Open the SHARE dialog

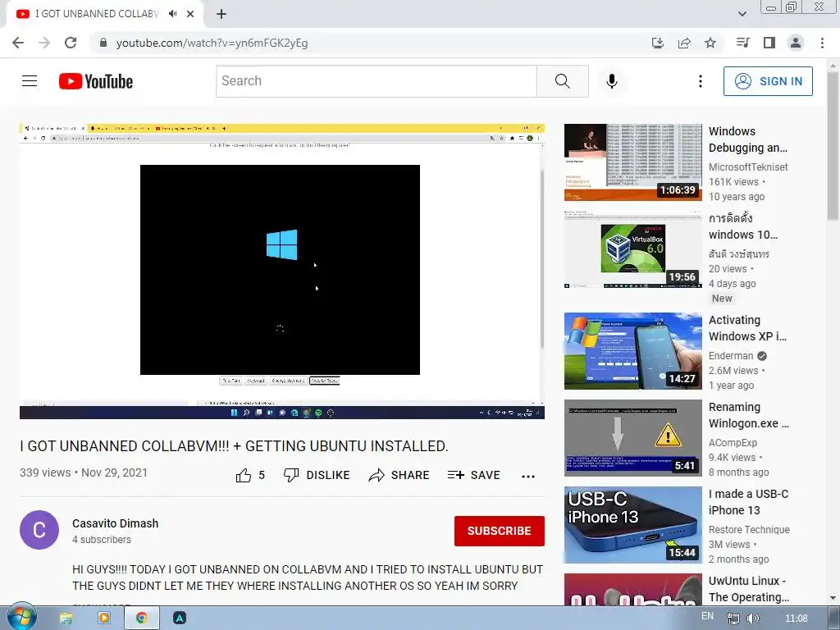click(399, 475)
